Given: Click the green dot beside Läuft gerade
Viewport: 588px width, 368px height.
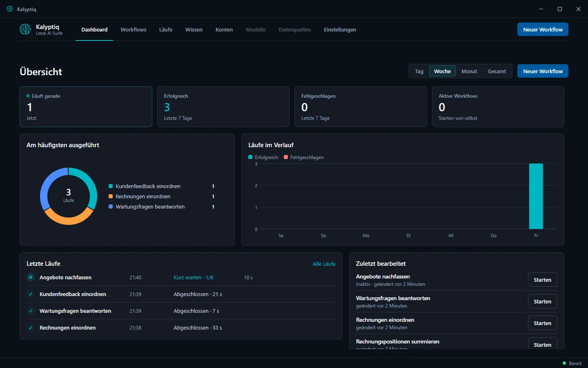Looking at the screenshot, I should pyautogui.click(x=28, y=96).
